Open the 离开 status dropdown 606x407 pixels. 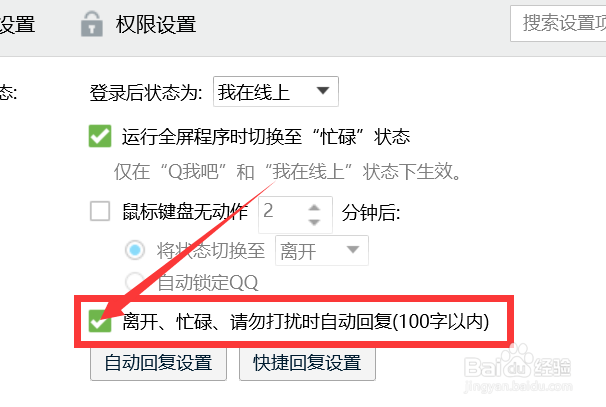point(322,250)
